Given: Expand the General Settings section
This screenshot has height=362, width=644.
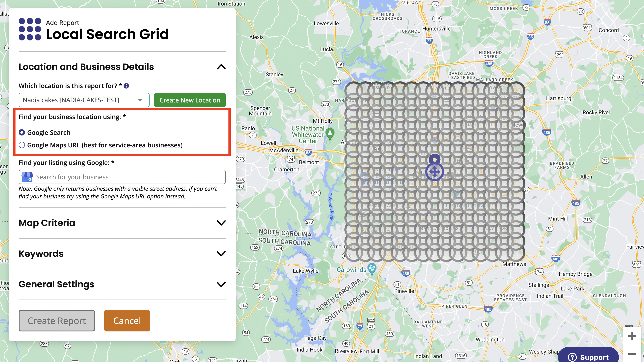Looking at the screenshot, I should (x=221, y=284).
